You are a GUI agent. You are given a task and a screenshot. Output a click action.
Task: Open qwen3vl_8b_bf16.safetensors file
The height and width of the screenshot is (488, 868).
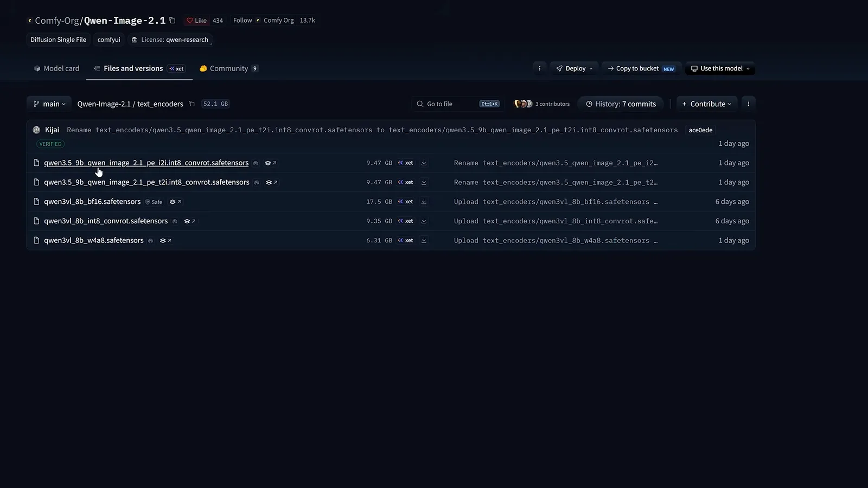point(92,202)
